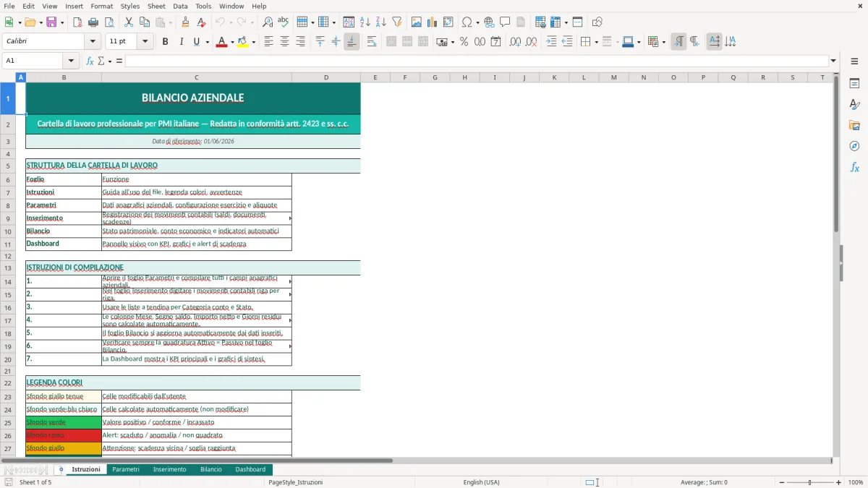Click Format as Date icon
Screen dimensions: 868x488
click(x=495, y=42)
